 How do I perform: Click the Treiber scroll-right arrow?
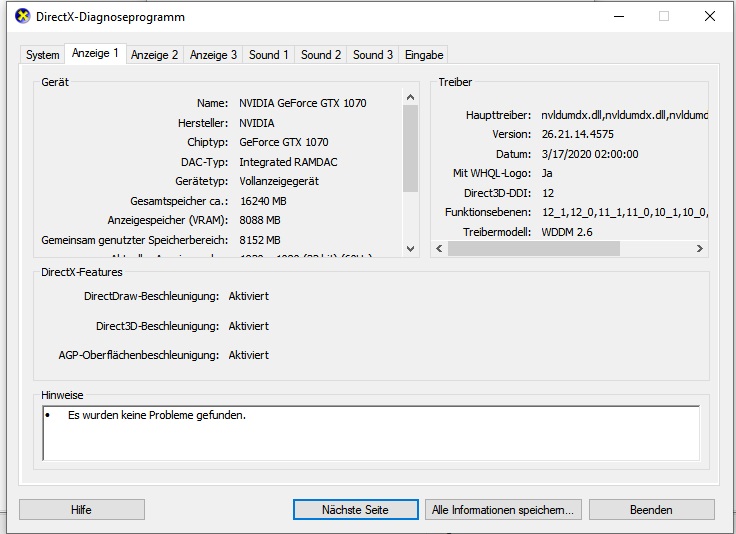[699, 248]
